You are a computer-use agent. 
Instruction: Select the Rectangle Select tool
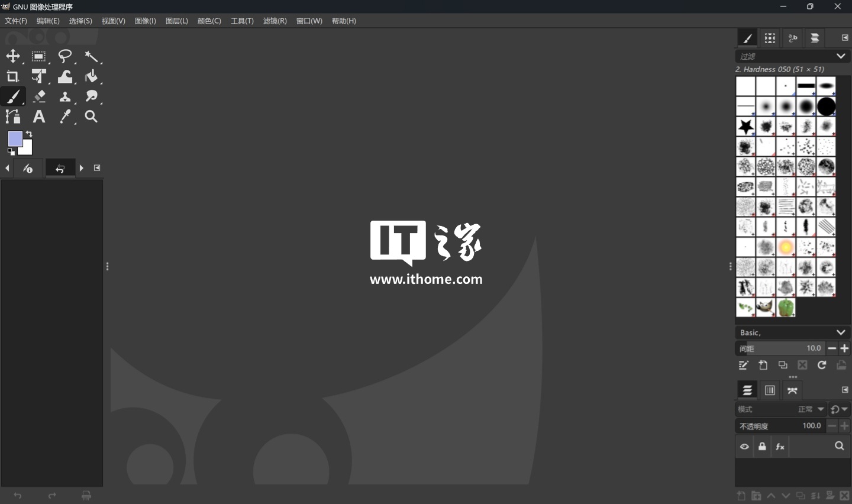(39, 57)
